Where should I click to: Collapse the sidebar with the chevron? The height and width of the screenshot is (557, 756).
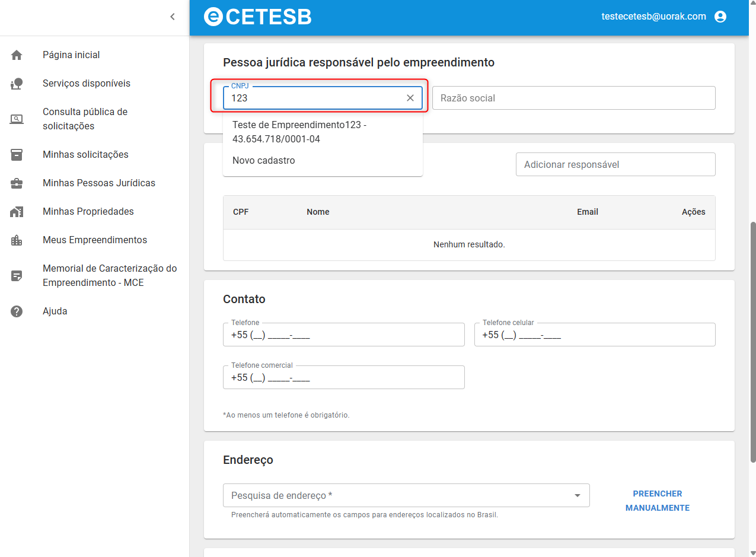[173, 17]
